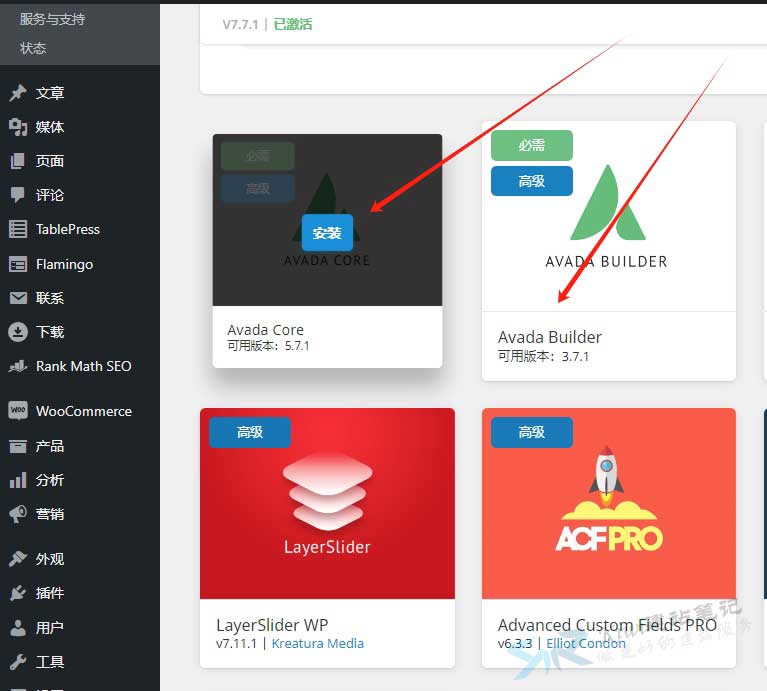Click the archive icon next to 产品
The width and height of the screenshot is (767, 691).
[18, 446]
